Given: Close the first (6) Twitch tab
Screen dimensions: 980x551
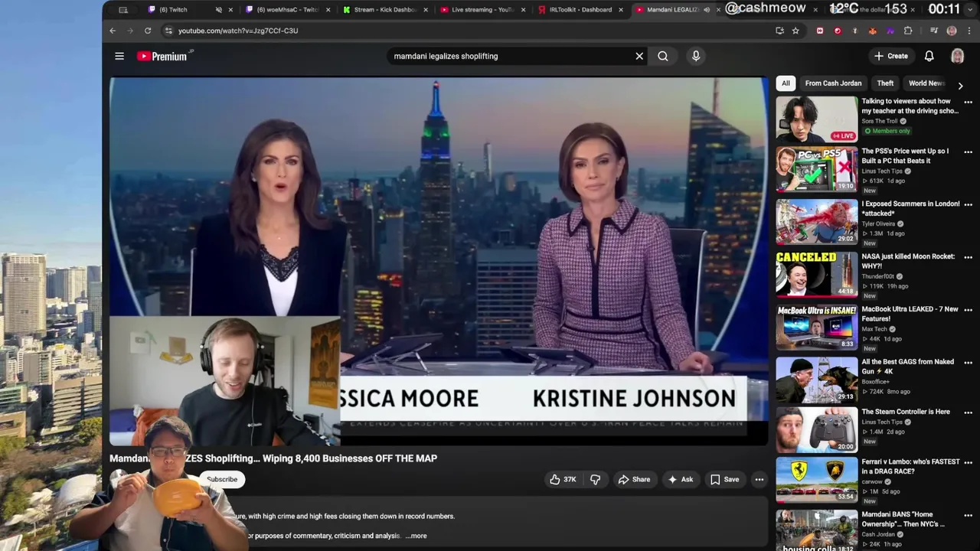Looking at the screenshot, I should tap(230, 10).
